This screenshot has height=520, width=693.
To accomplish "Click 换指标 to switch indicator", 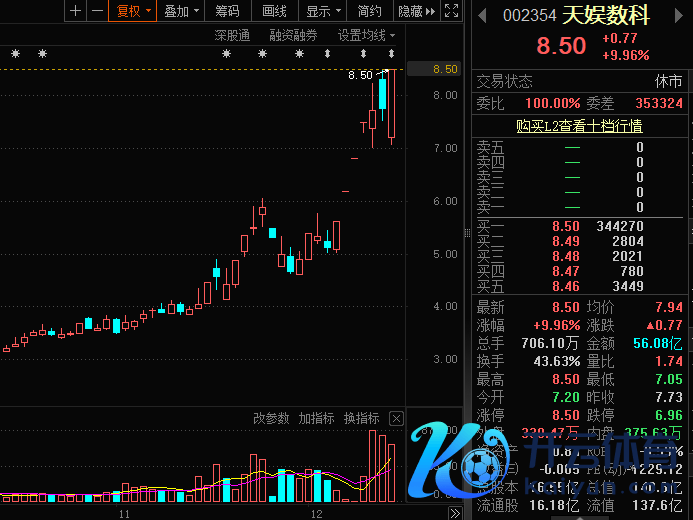I will pyautogui.click(x=361, y=418).
